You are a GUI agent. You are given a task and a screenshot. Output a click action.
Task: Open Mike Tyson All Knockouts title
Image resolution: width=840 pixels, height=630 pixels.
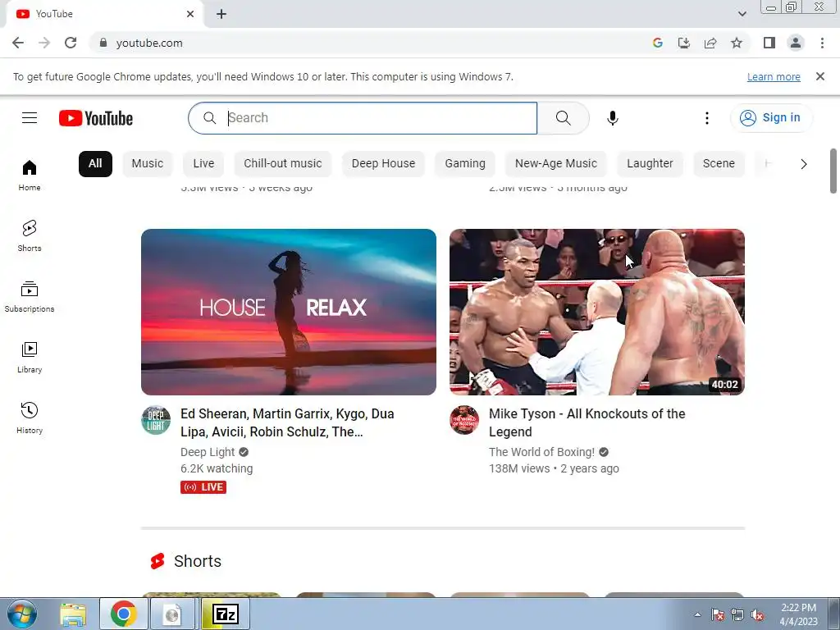coord(587,422)
